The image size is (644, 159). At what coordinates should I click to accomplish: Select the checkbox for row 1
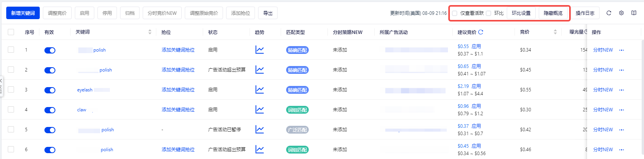[x=11, y=50]
